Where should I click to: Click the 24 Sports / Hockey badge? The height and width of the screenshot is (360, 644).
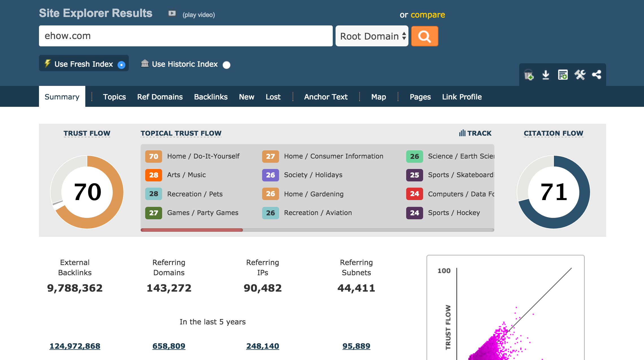(x=414, y=213)
